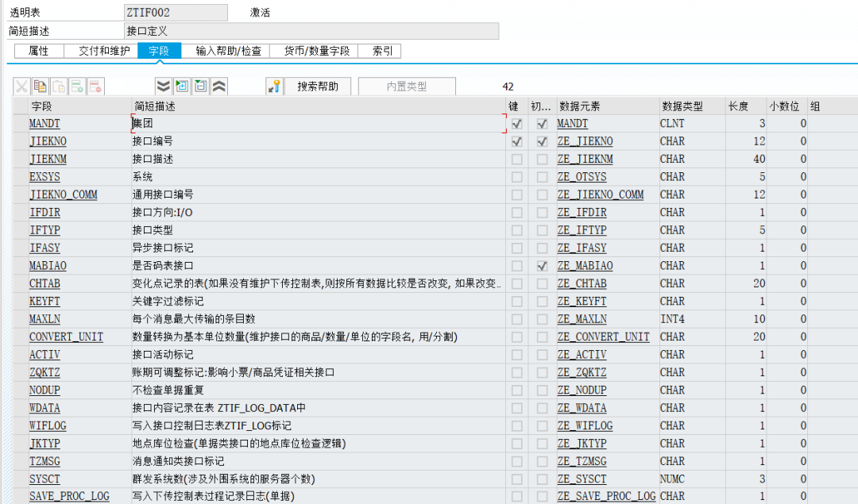Check the key checkbox for JIEKNM
Image resolution: width=858 pixels, height=504 pixels.
pyautogui.click(x=516, y=160)
